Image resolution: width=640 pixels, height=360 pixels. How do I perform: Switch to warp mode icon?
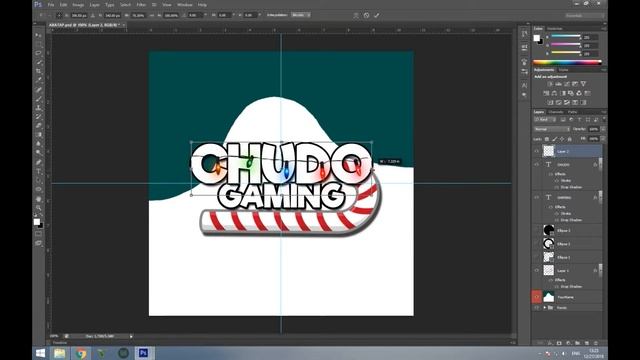(x=356, y=15)
